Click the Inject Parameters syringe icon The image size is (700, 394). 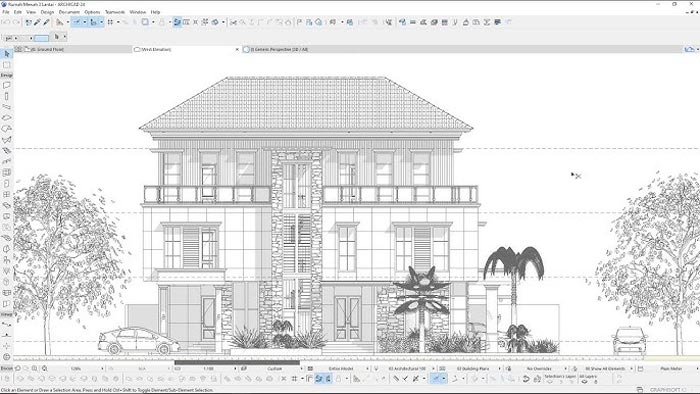46,22
